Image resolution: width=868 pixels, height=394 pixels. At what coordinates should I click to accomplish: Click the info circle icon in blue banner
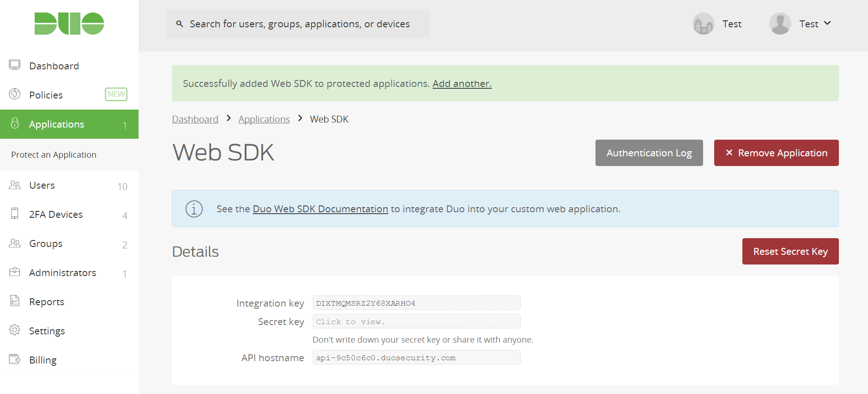[x=194, y=209]
